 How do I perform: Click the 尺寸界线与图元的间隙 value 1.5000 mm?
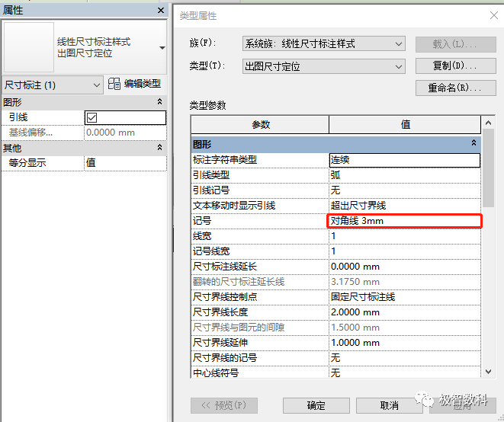coord(405,328)
